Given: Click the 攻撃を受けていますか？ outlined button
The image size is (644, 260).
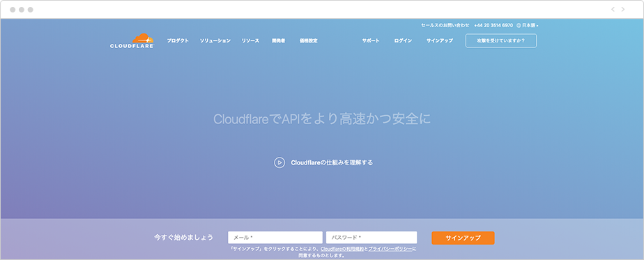Looking at the screenshot, I should [501, 40].
